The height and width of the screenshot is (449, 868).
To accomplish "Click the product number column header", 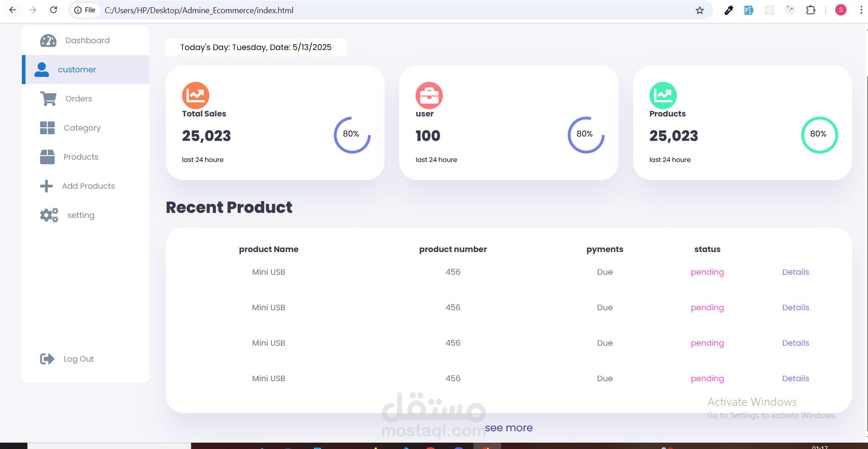I will pyautogui.click(x=453, y=249).
